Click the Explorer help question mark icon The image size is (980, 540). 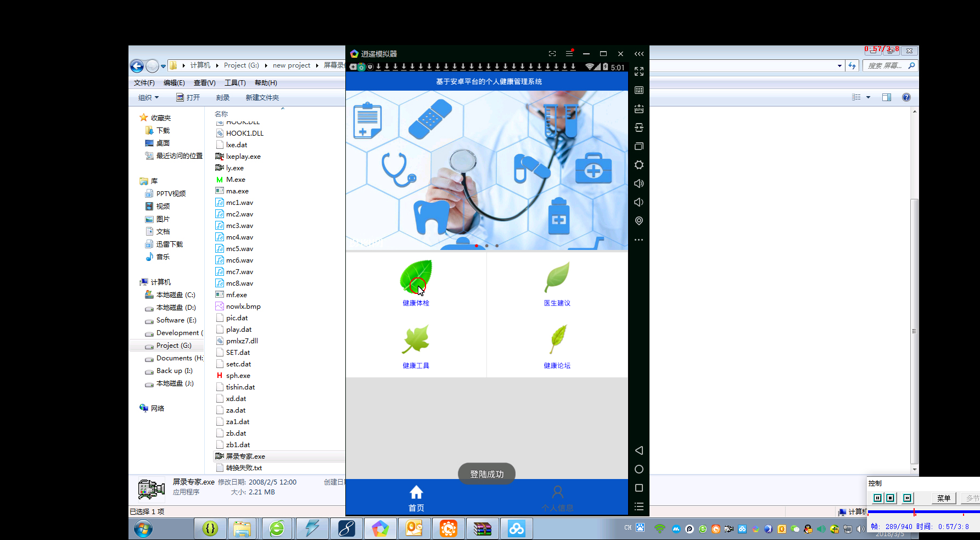(906, 97)
